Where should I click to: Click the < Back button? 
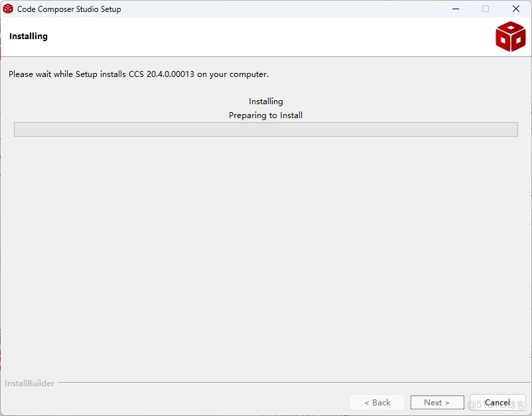point(377,403)
